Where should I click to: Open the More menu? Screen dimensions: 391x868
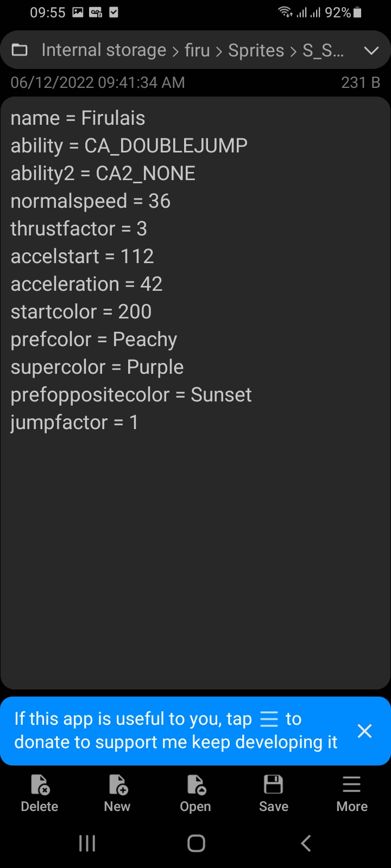pyautogui.click(x=352, y=793)
